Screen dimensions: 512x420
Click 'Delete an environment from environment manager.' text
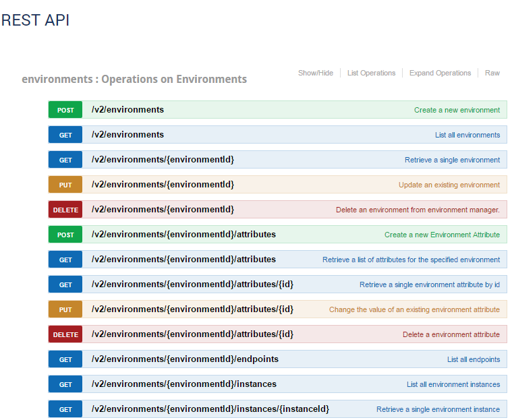tap(418, 210)
